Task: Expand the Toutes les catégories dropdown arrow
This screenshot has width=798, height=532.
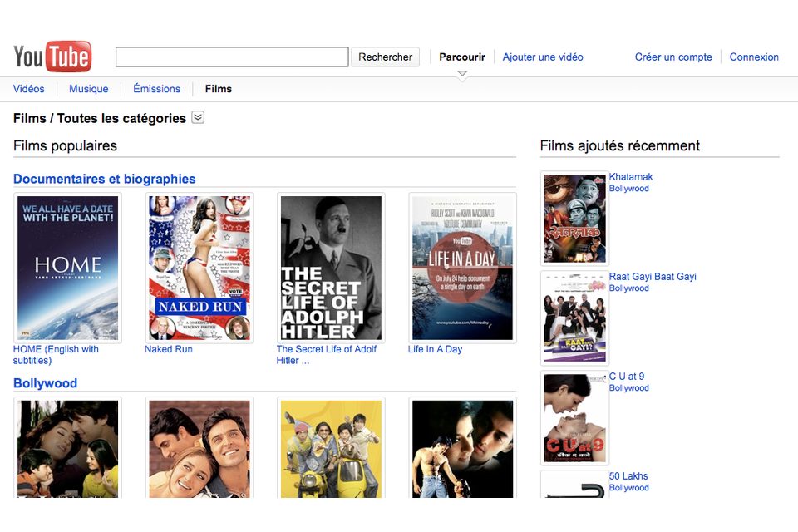Action: click(x=198, y=117)
